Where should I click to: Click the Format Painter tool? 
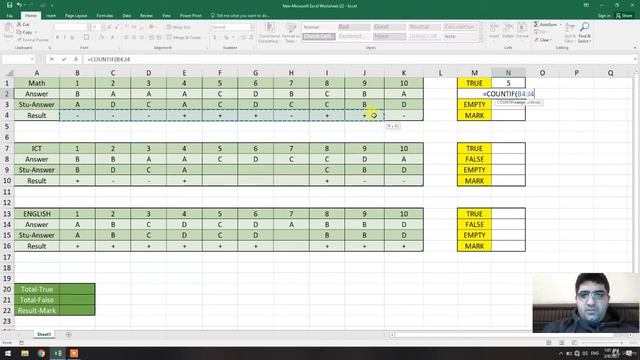33,40
